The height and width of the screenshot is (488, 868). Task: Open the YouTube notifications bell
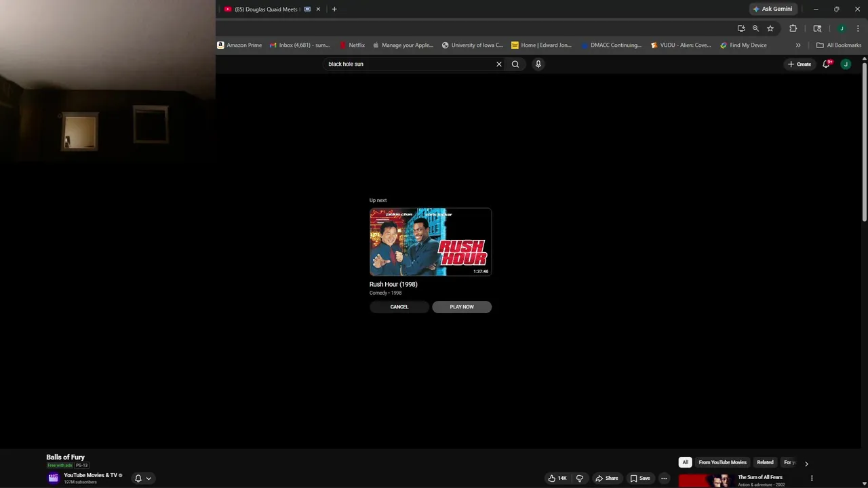(827, 64)
